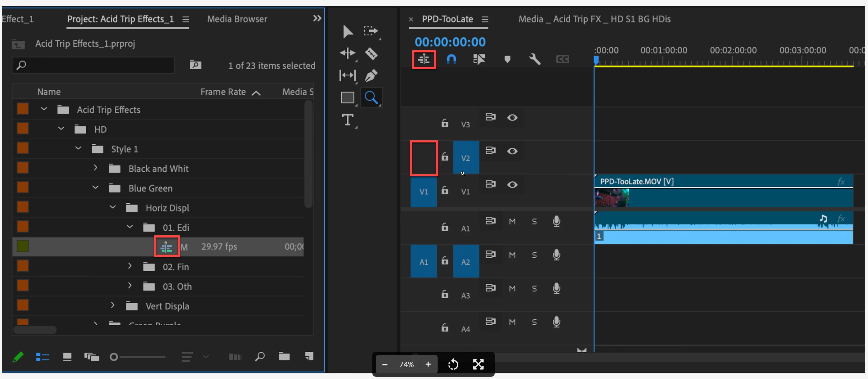This screenshot has width=868, height=379.
Task: Toggle Snap in Timeline magnet icon
Action: [451, 59]
